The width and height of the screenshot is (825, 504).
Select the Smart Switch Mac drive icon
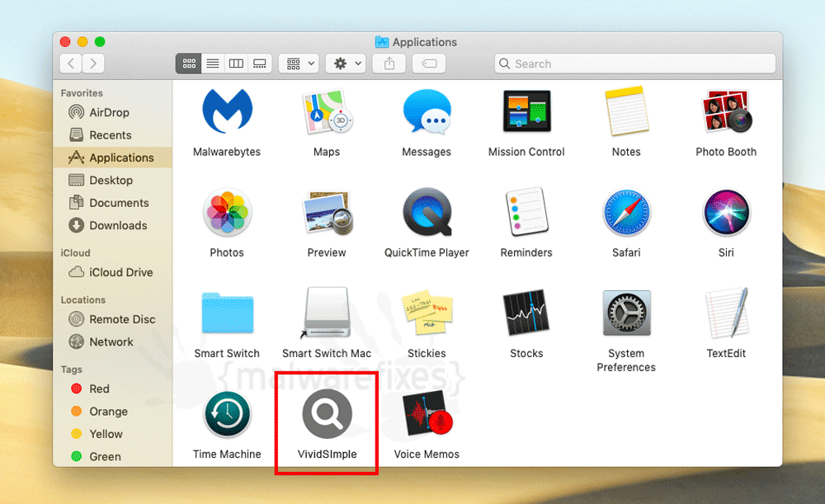pos(327,312)
